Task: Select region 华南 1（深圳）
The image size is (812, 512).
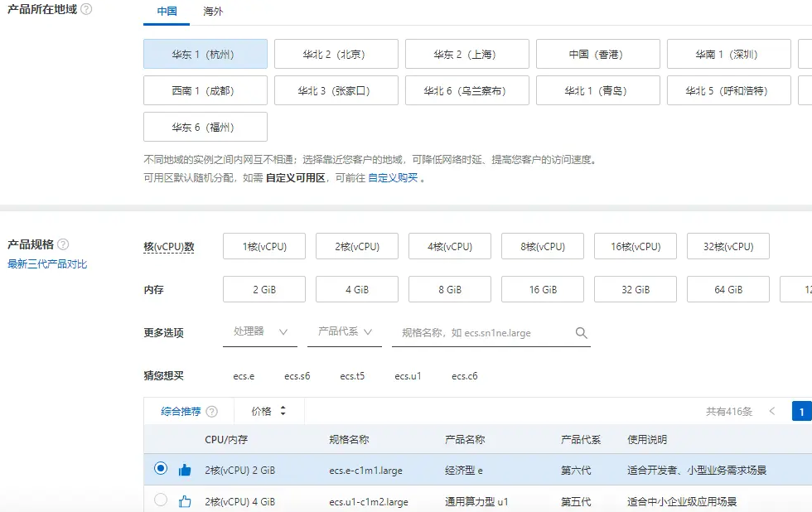Action: pos(729,54)
